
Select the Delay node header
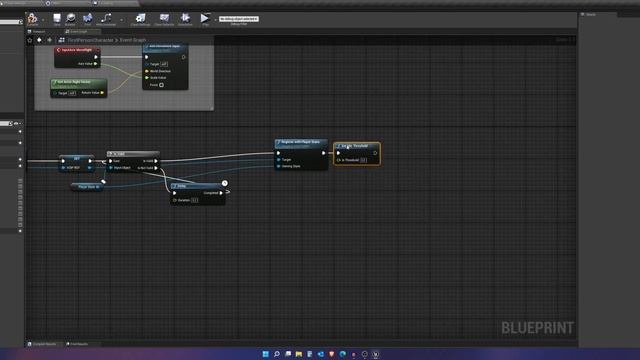coord(198,186)
